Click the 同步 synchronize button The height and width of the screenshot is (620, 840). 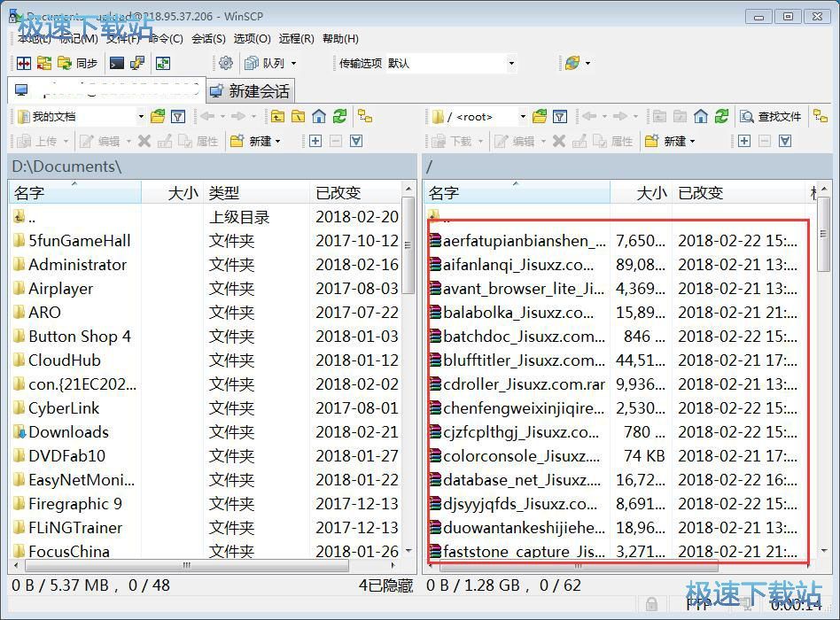pos(77,63)
